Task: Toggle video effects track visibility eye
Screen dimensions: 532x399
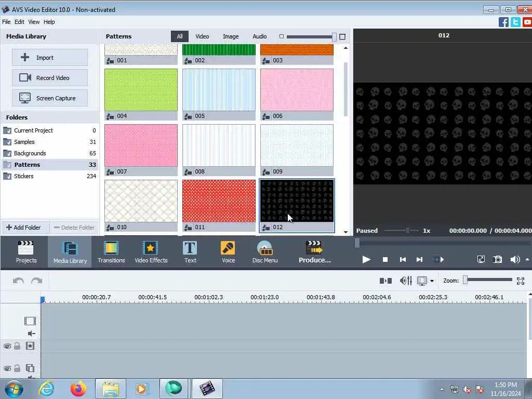Action: point(7,346)
